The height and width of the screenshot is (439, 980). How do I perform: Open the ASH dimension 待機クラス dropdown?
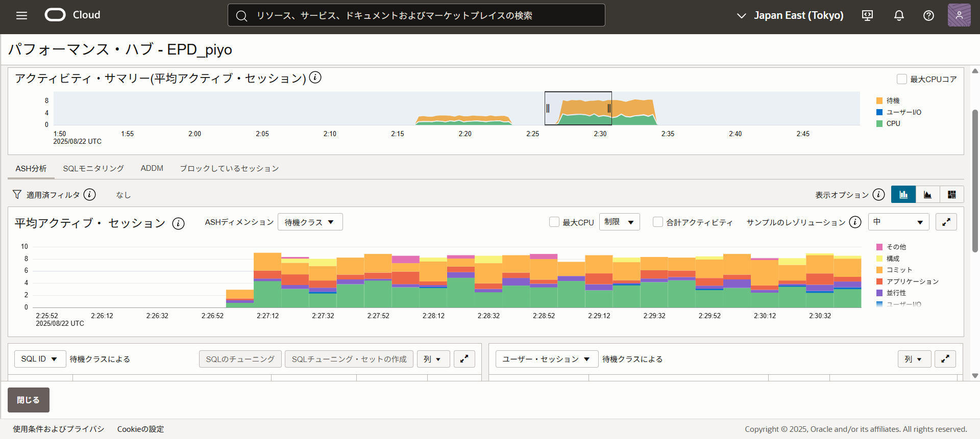coord(310,222)
